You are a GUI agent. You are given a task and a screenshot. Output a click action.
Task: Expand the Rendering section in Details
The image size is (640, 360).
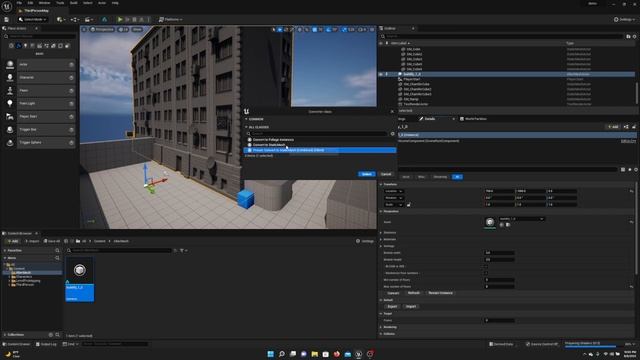click(381, 327)
